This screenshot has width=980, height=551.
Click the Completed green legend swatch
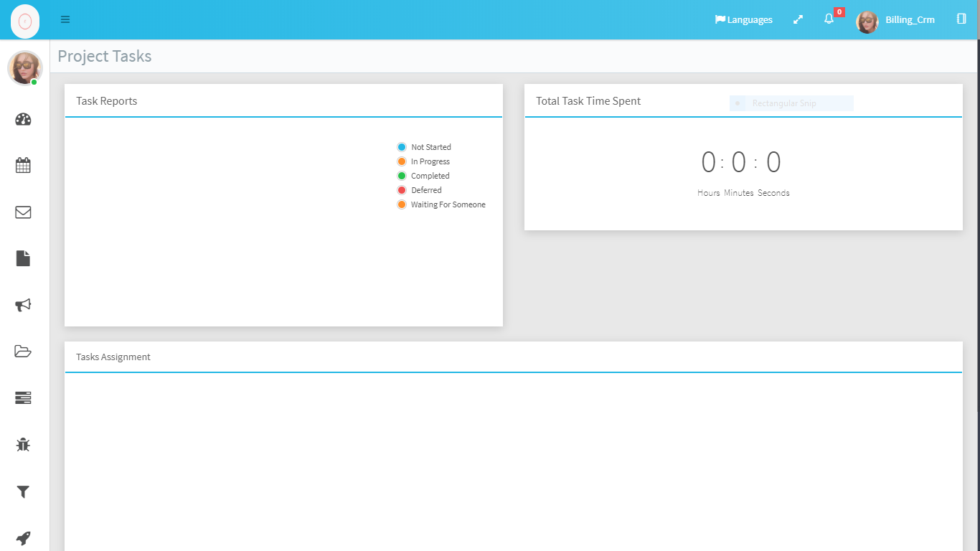(x=402, y=176)
